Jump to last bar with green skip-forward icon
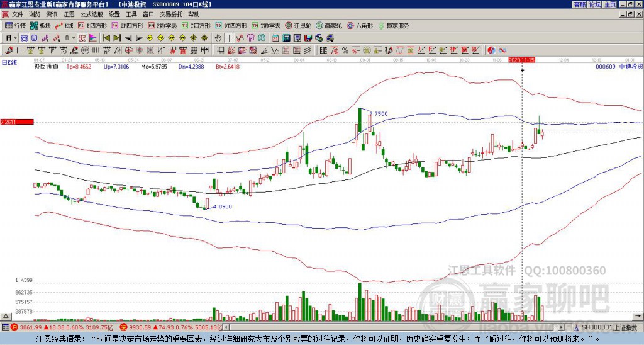This screenshot has width=644, height=345. [117, 38]
